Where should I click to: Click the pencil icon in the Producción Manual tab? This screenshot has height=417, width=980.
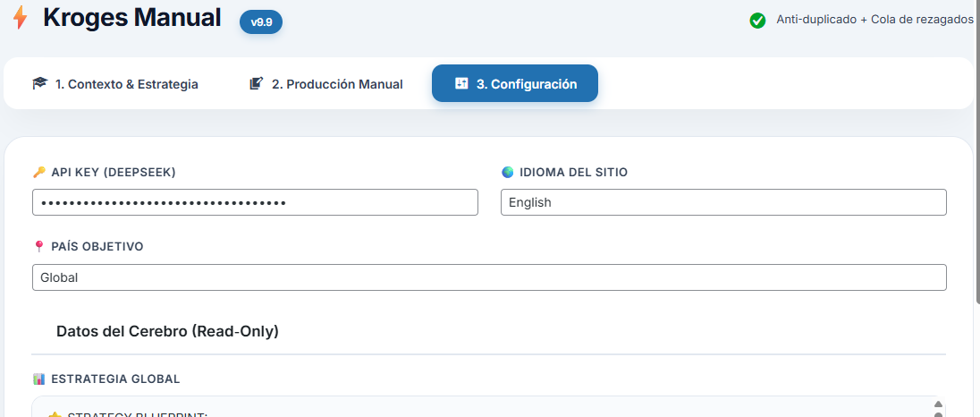click(x=257, y=84)
